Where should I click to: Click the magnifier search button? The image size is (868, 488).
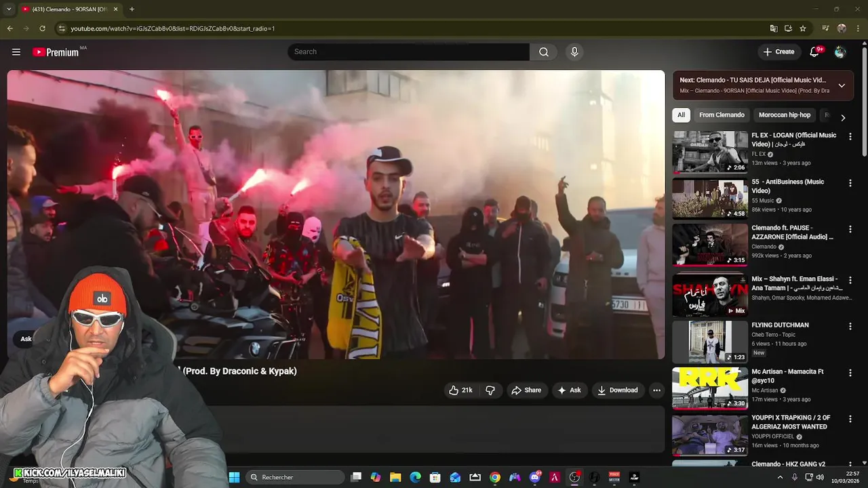544,52
